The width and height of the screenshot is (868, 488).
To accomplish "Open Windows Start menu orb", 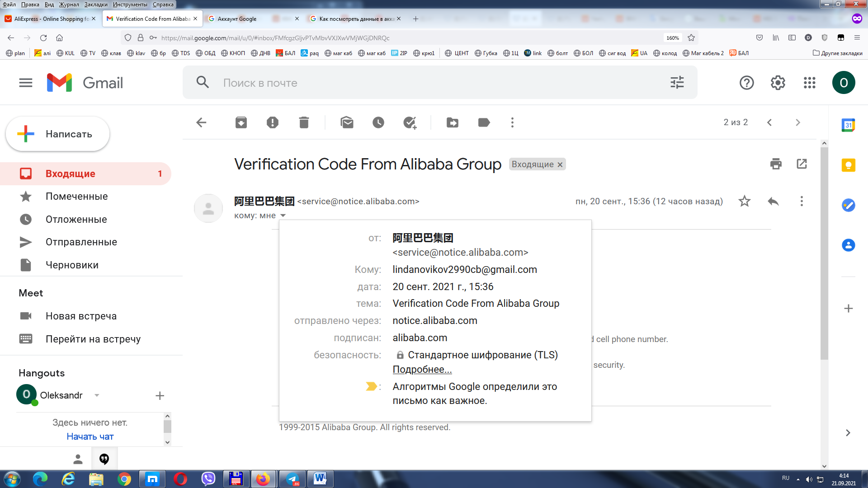I will tap(12, 479).
